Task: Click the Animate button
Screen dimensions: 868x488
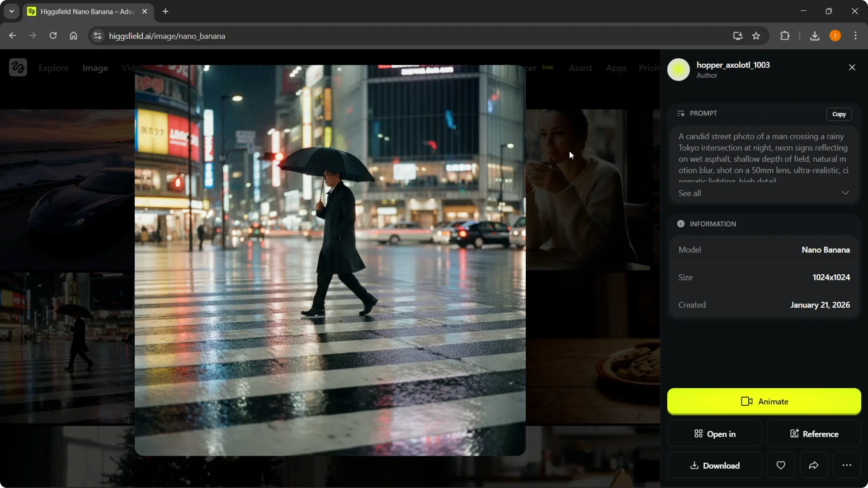Action: point(764,401)
